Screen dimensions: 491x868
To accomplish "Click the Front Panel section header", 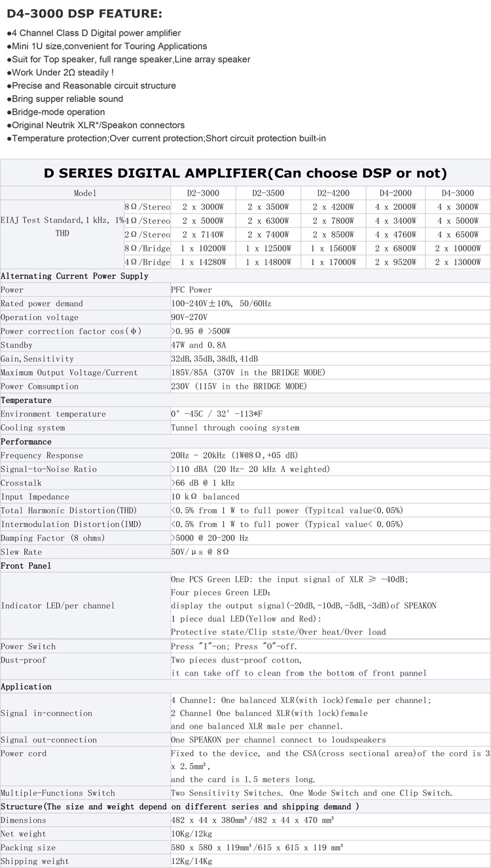I will coord(26,566).
